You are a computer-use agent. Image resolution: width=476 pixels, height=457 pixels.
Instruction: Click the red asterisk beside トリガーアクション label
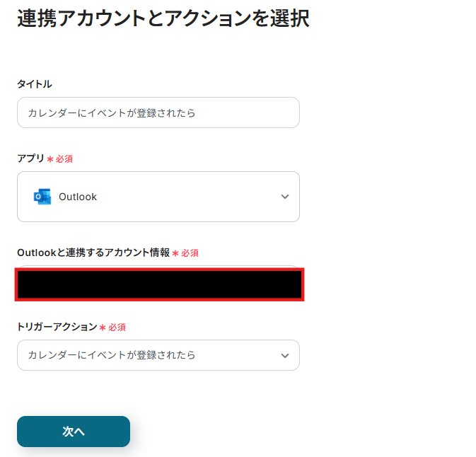[103, 328]
